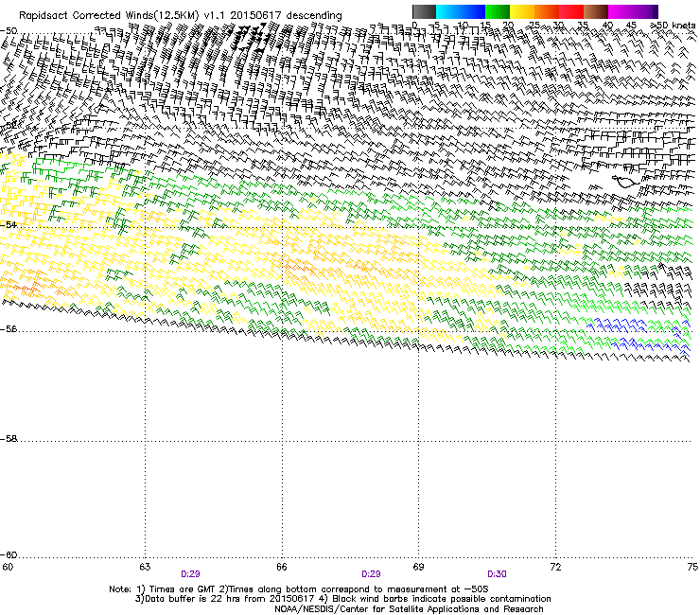Click the brown 35-40 knots legend swatch
The image size is (700, 615).
point(596,11)
